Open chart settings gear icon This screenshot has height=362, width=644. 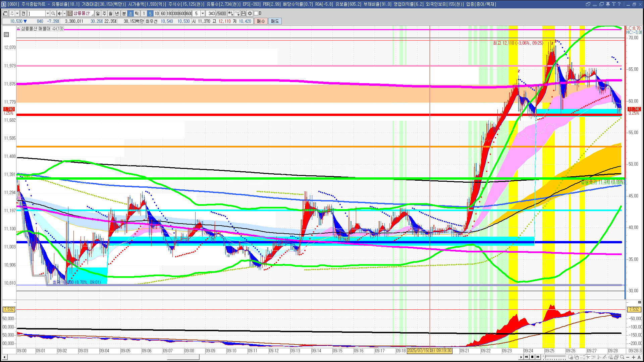coord(250,13)
